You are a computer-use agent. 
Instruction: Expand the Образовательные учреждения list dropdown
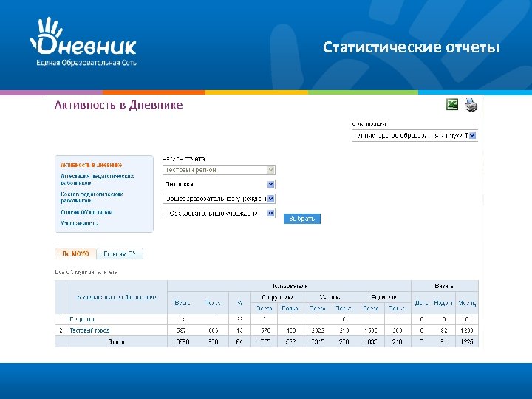pos(219,214)
